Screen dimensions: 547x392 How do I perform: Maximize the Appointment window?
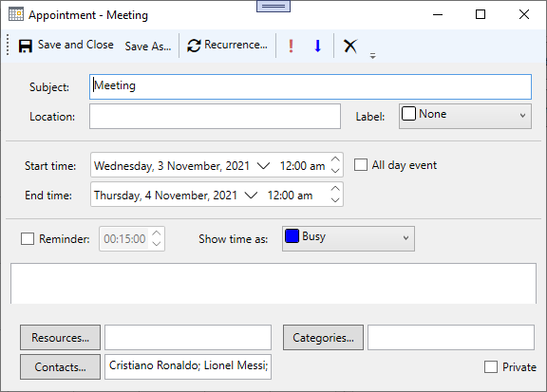pyautogui.click(x=481, y=14)
